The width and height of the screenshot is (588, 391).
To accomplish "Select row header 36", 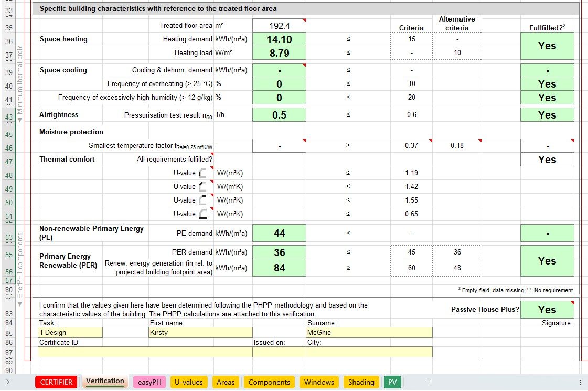I will (8, 41).
